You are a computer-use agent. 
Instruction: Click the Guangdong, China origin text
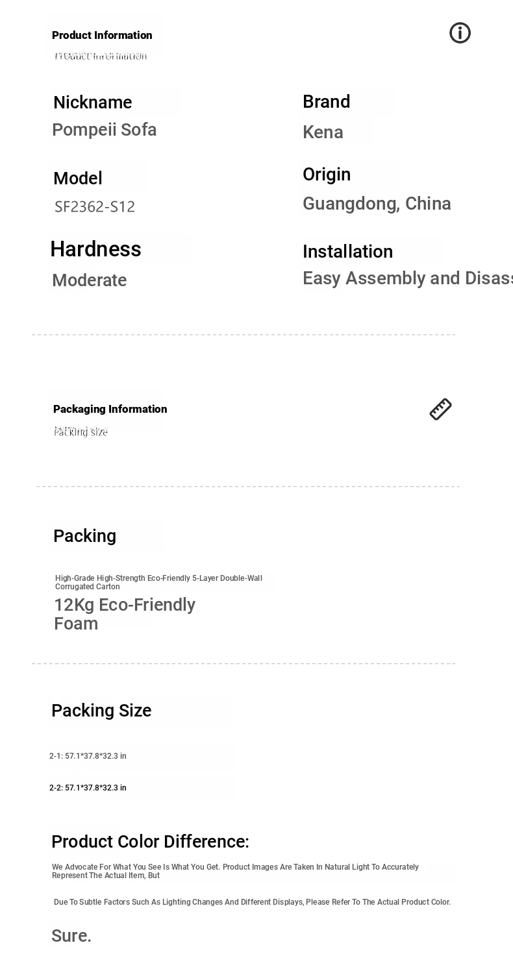377,204
